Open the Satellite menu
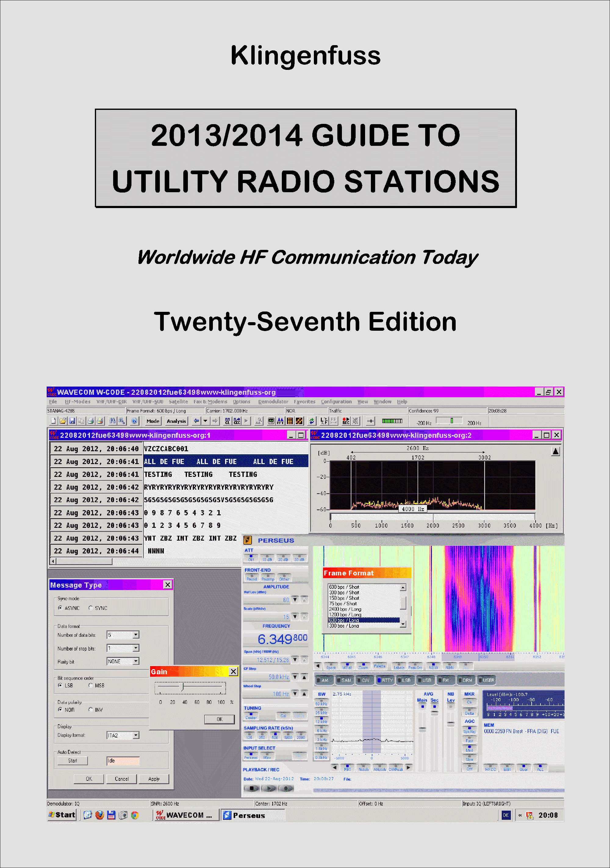610x868 pixels. click(x=178, y=402)
